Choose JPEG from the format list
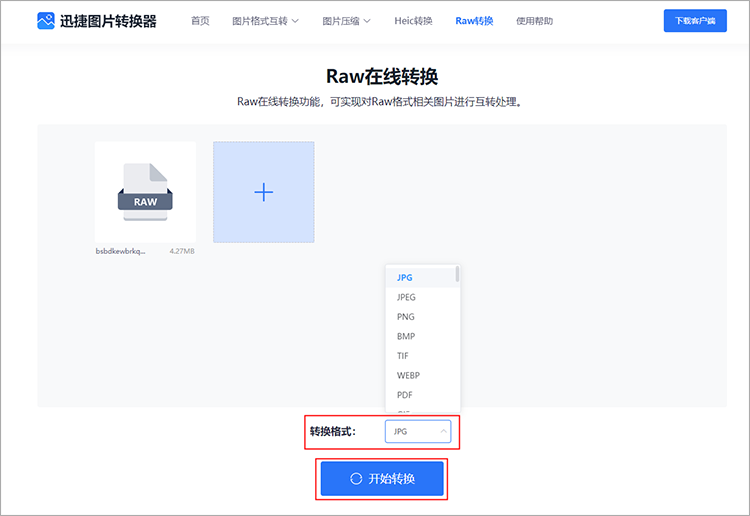This screenshot has width=750, height=516. click(x=421, y=297)
